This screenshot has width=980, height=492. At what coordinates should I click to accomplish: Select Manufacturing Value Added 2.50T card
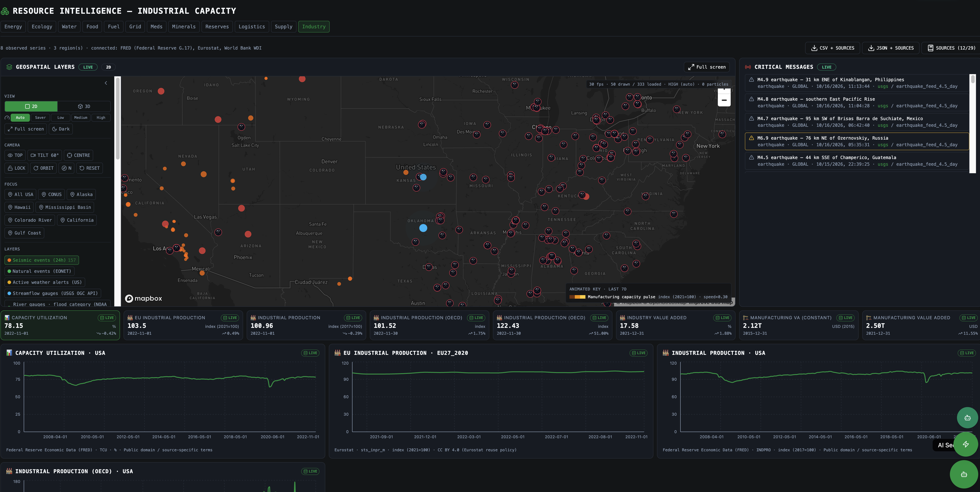[x=921, y=325]
